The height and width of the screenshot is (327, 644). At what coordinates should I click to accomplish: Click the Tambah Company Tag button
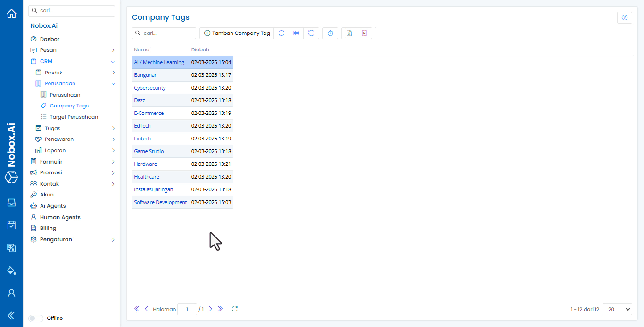tap(237, 33)
